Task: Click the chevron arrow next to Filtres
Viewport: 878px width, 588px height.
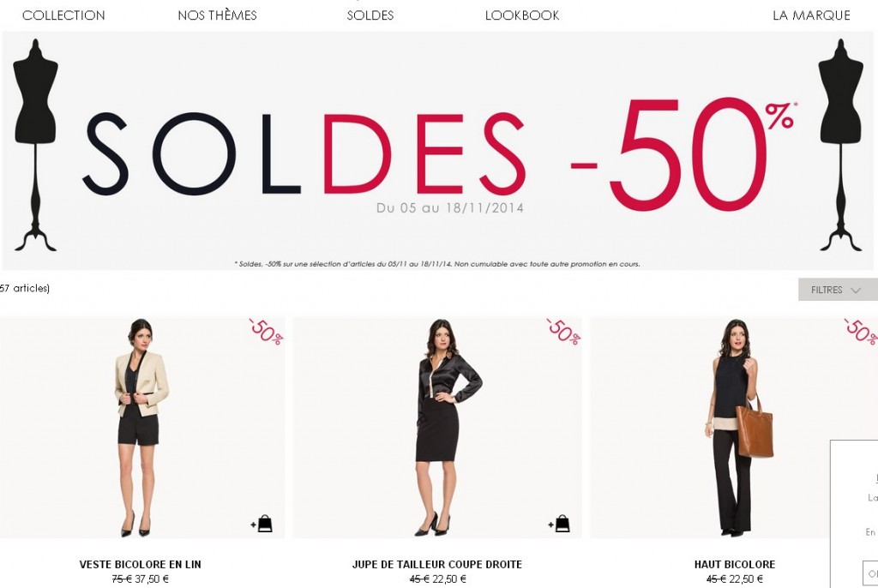Action: point(855,290)
